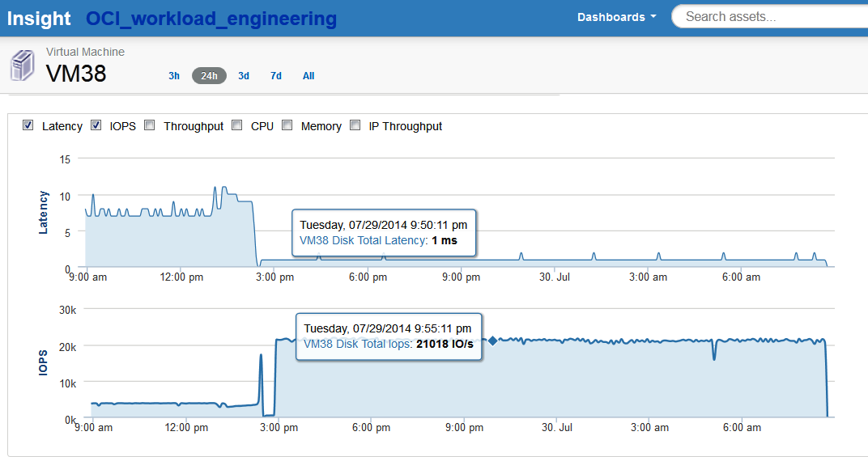
Task: Click the VM38 virtual machine server icon
Action: pyautogui.click(x=22, y=65)
